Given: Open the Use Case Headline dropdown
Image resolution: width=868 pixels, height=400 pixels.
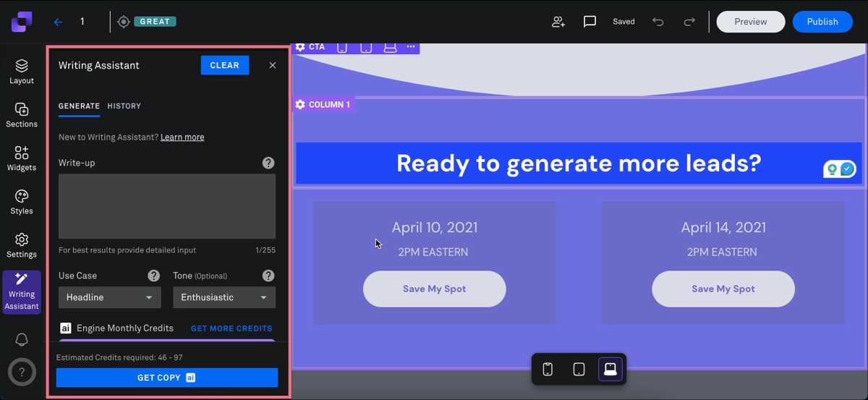Looking at the screenshot, I should [110, 297].
